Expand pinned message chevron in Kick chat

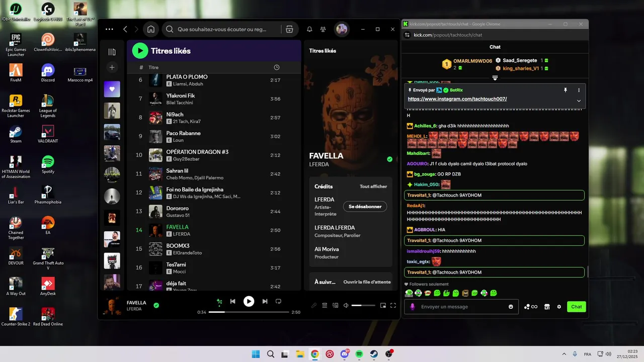pyautogui.click(x=579, y=101)
